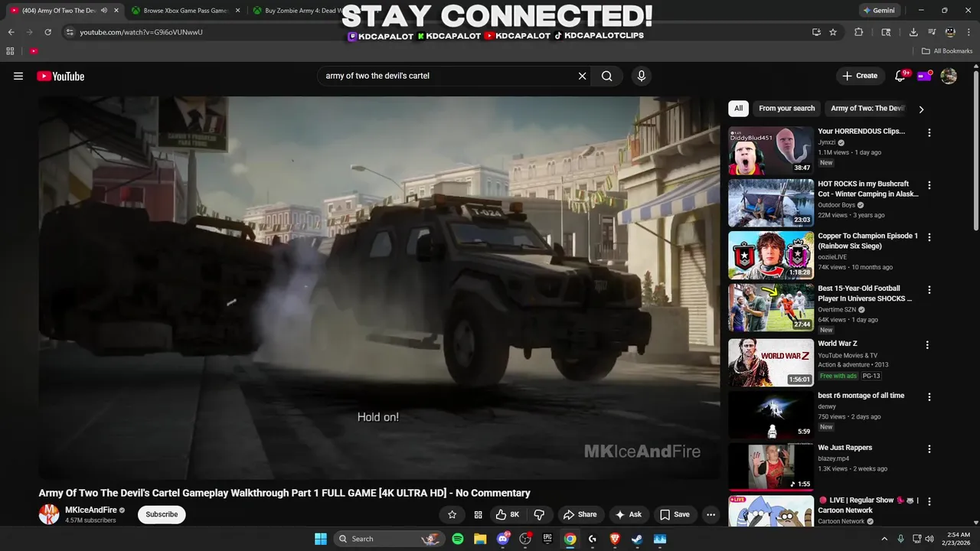Open We Just Rappers video title
980x551 pixels.
[x=844, y=448]
